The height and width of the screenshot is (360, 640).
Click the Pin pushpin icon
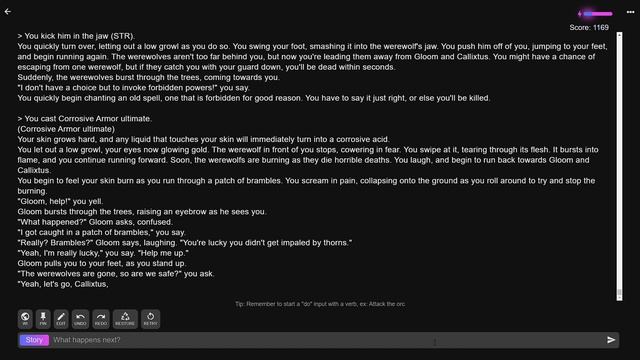(43, 319)
